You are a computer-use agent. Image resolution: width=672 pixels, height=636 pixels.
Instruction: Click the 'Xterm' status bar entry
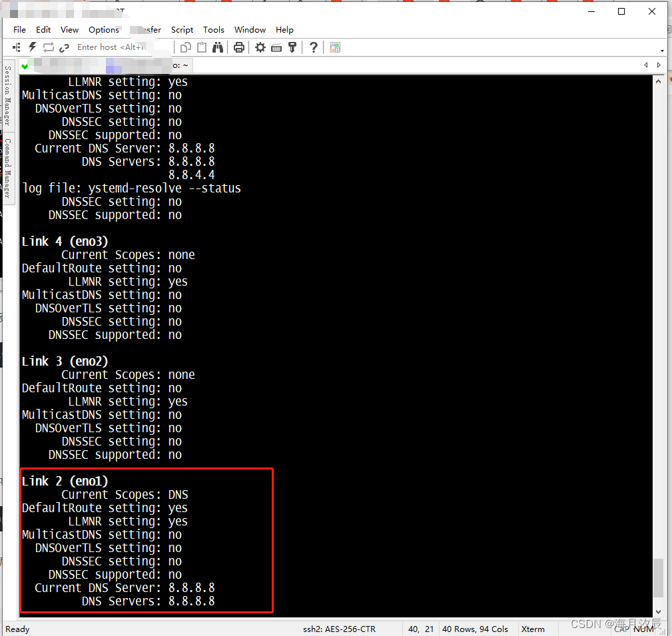coord(533,629)
